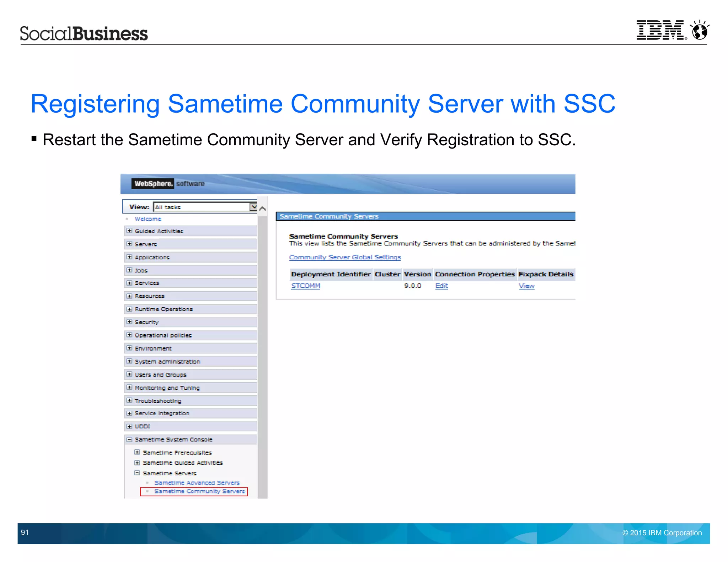Expand the System administration node
Screen dimensions: 728x562
click(x=129, y=361)
